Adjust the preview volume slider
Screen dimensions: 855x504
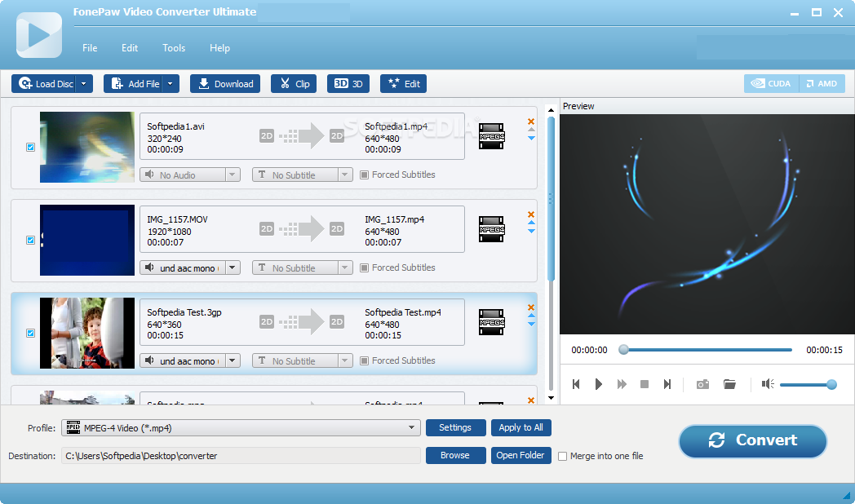(808, 385)
